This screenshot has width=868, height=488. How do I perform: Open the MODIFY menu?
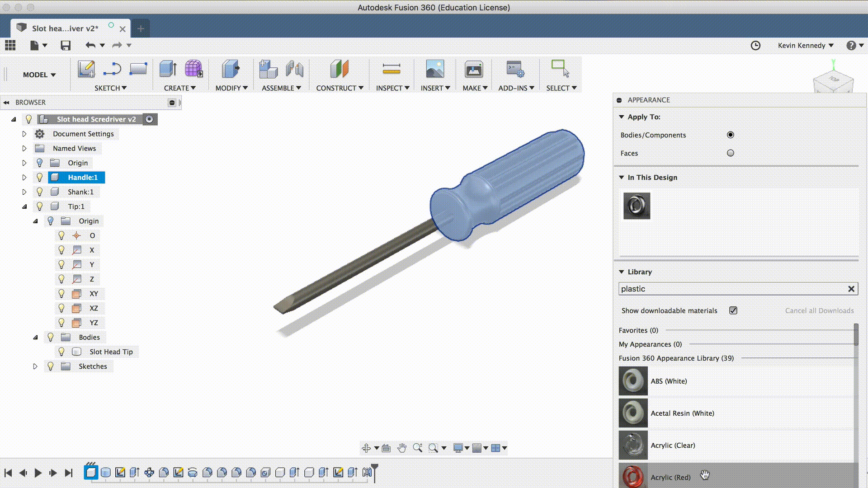pos(231,88)
